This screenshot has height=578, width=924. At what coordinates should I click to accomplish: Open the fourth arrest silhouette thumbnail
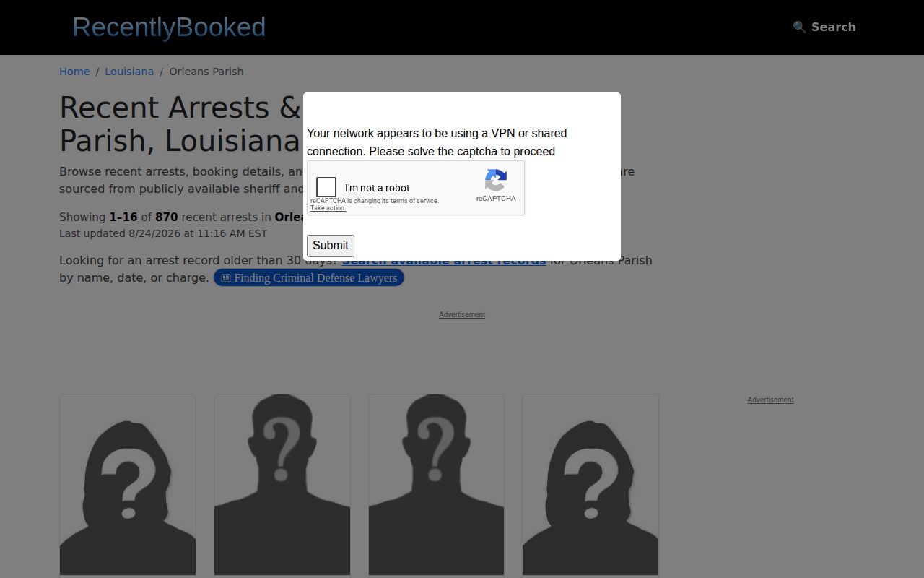tap(590, 485)
